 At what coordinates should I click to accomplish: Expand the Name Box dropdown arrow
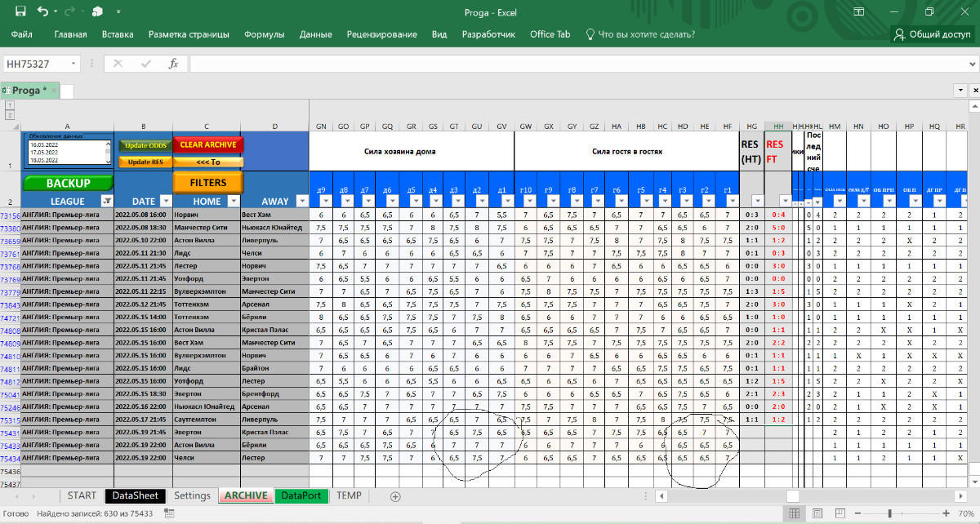click(x=74, y=64)
